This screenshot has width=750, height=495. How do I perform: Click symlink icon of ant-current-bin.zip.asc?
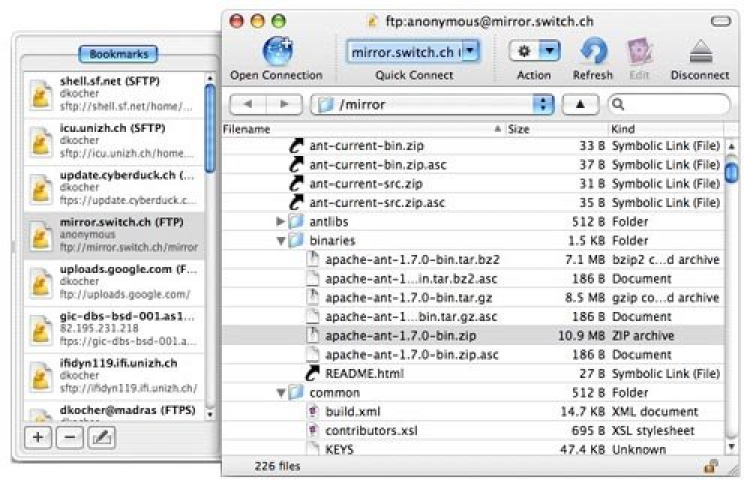click(297, 165)
